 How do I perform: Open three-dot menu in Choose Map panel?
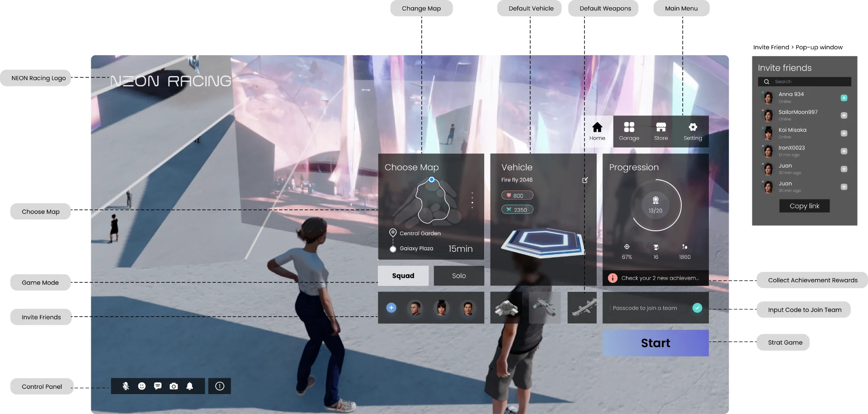point(472,200)
